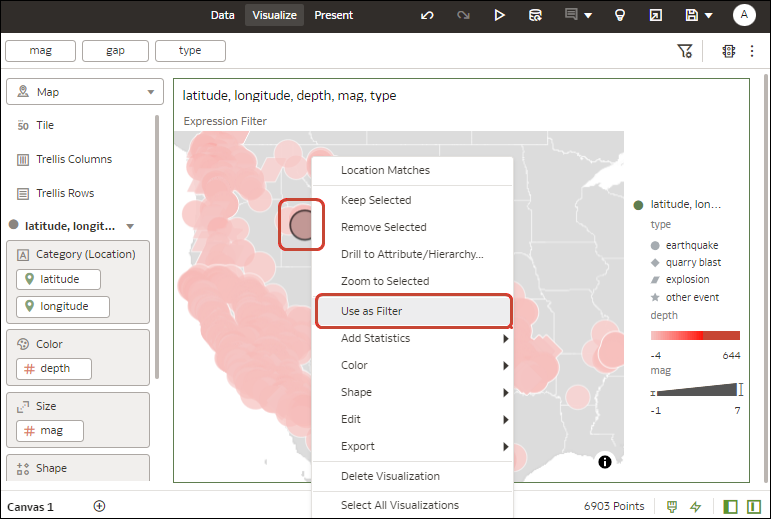The width and height of the screenshot is (771, 519).
Task: Click the mag size legend wedge
Action: [696, 390]
